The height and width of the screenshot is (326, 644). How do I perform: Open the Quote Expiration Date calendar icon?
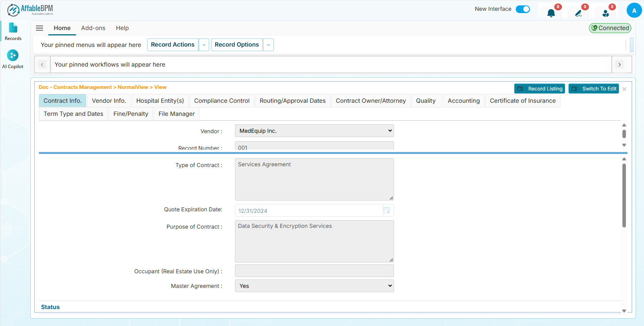(387, 210)
